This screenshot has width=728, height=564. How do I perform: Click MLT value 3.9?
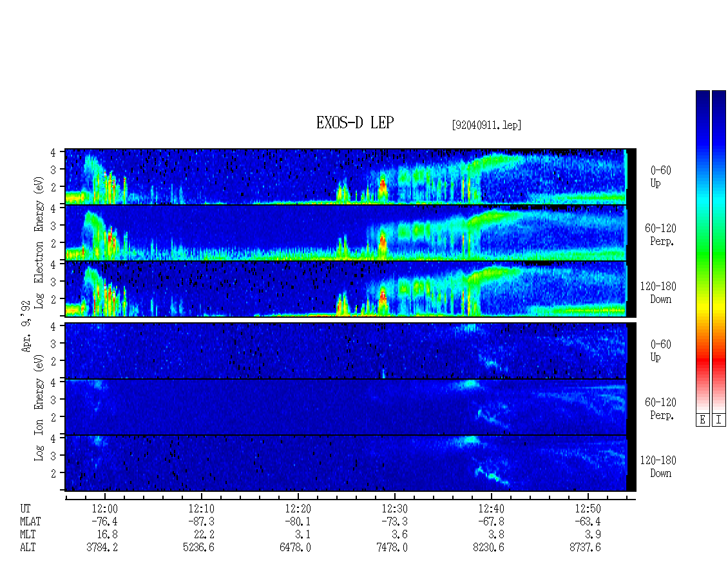click(x=593, y=535)
